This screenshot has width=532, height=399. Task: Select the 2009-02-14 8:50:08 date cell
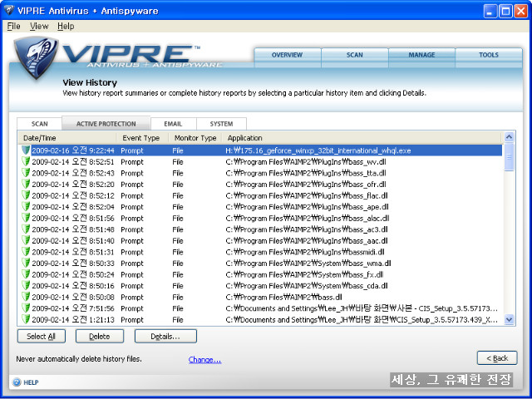point(73,297)
